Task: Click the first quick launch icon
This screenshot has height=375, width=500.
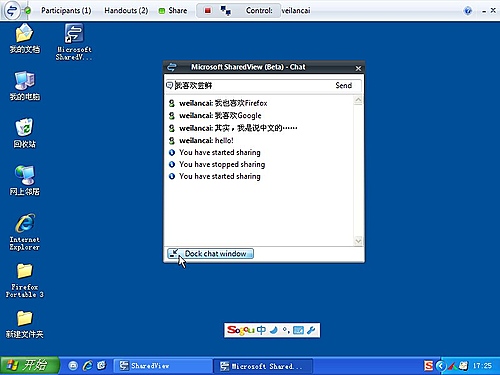Action: [73, 366]
